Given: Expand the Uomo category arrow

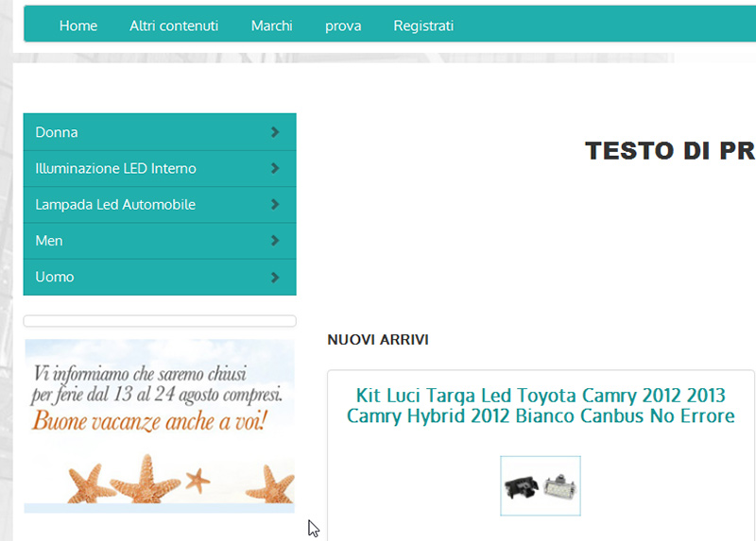Looking at the screenshot, I should (x=275, y=277).
